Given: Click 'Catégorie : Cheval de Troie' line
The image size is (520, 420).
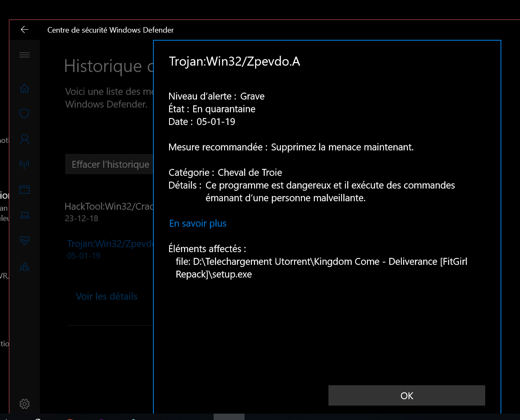Looking at the screenshot, I should 225,172.
